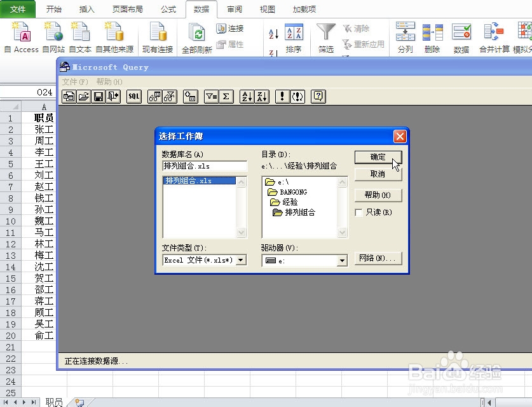Image resolution: width=532 pixels, height=407 pixels.
Task: Click the Query Now exclamation icon
Action: coord(282,97)
